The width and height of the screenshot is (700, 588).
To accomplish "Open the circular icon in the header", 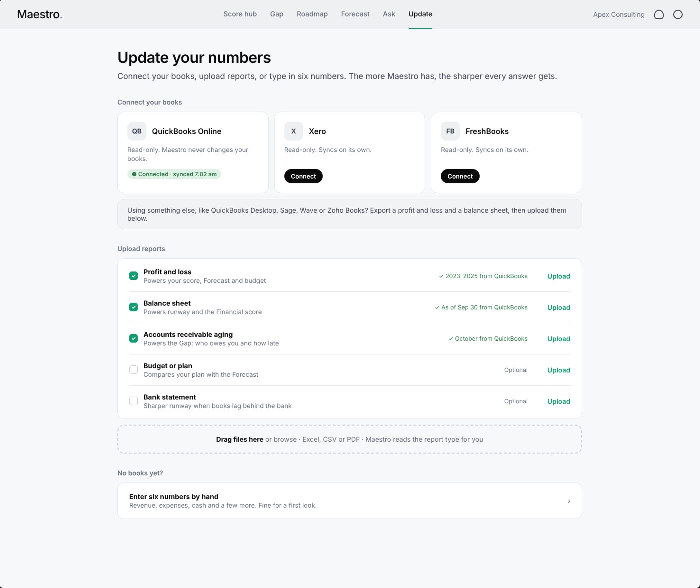I will (x=678, y=14).
